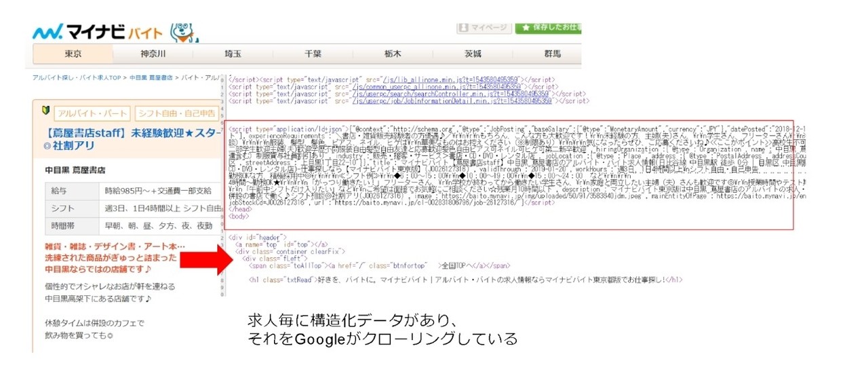868x376 pixels.
Task: Open source link /js/common_userpc_allinone.min.js
Action: [x=435, y=86]
